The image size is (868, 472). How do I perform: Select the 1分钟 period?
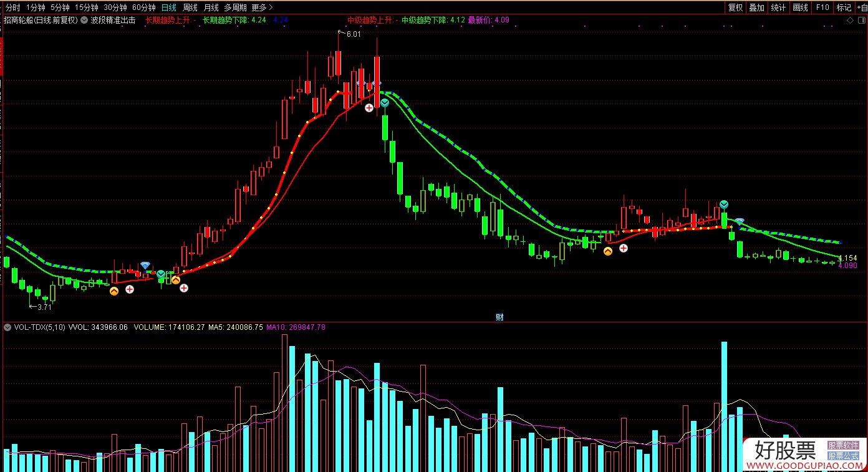(x=36, y=7)
